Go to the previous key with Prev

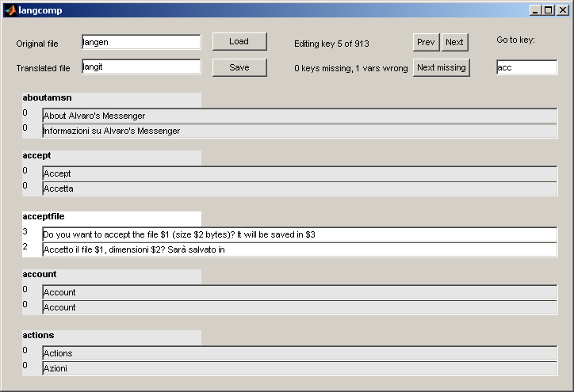coord(426,42)
